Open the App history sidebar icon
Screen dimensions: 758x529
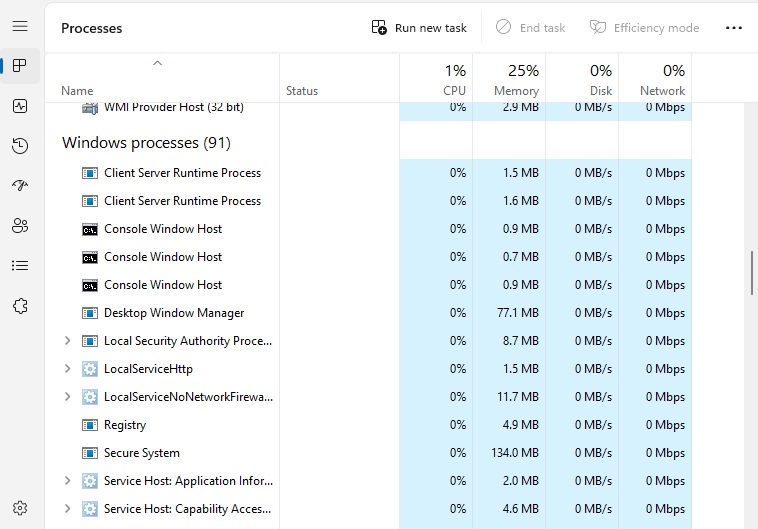[20, 146]
